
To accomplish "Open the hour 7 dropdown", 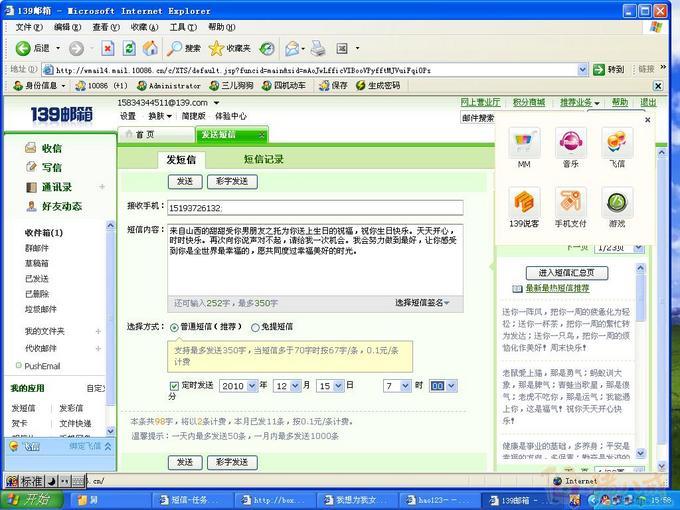I will click(405, 386).
